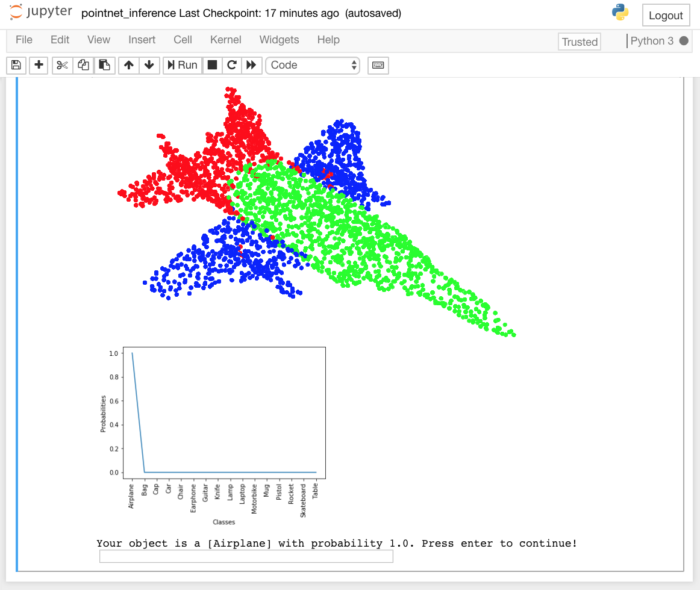Image resolution: width=700 pixels, height=590 pixels.
Task: Interrupt the kernel with the stop icon
Action: coord(212,65)
